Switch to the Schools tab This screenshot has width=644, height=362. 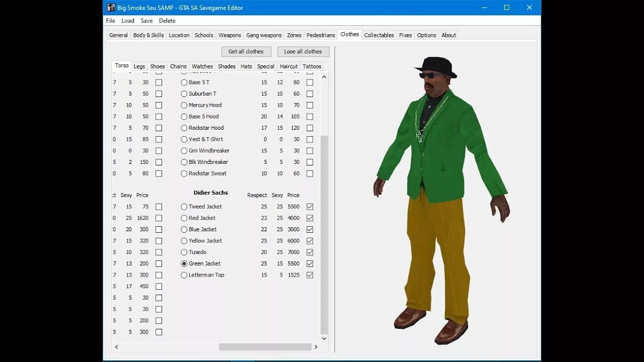[x=204, y=35]
